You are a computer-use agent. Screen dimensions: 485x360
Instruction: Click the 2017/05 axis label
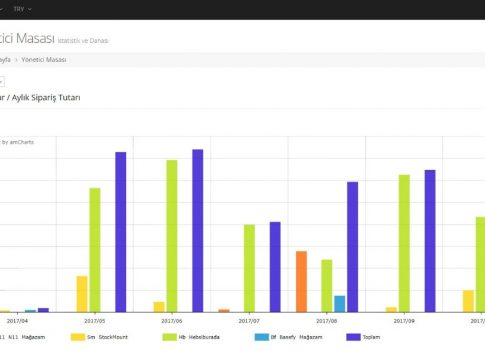(95, 321)
